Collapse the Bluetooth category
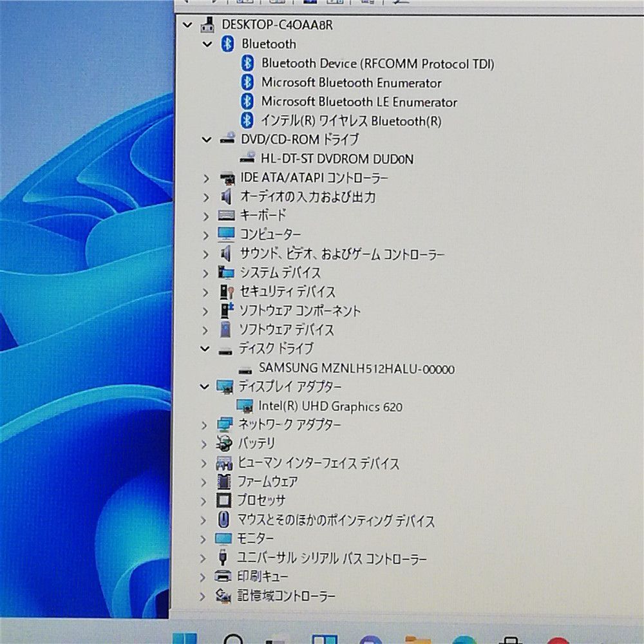 [x=207, y=44]
